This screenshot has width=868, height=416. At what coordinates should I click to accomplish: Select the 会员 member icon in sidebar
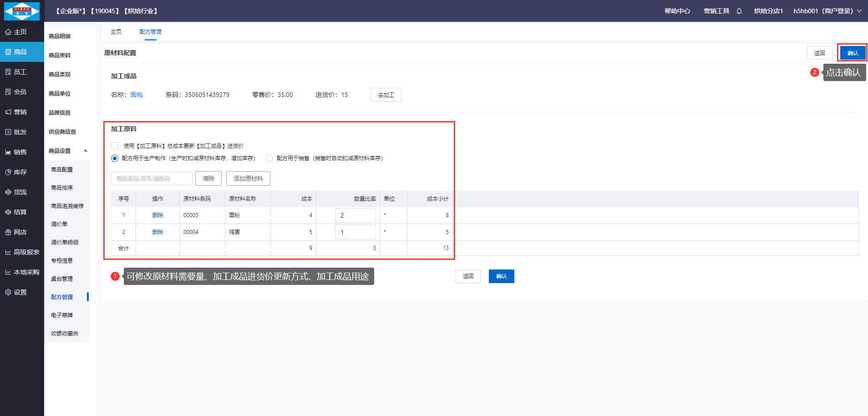(x=8, y=92)
